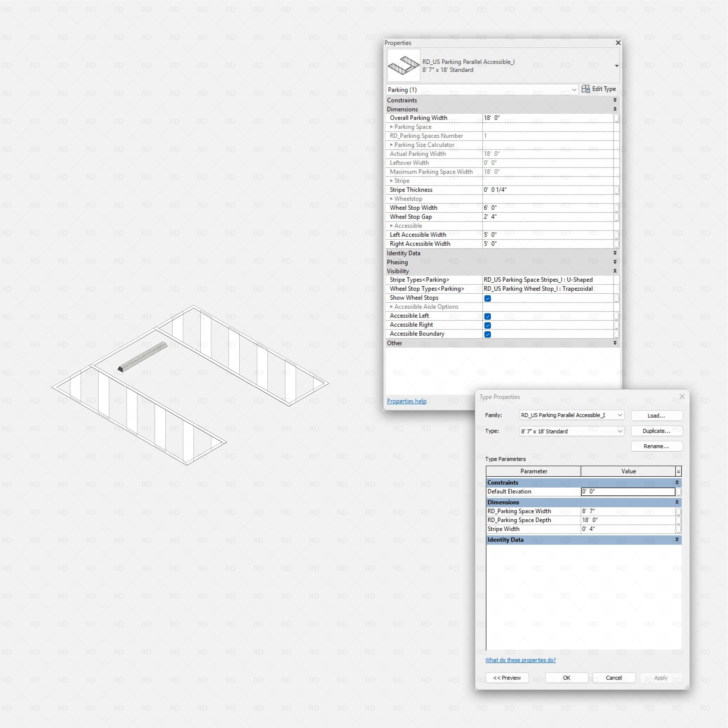This screenshot has height=728, width=728.
Task: Click the Edit Type button
Action: [x=599, y=89]
